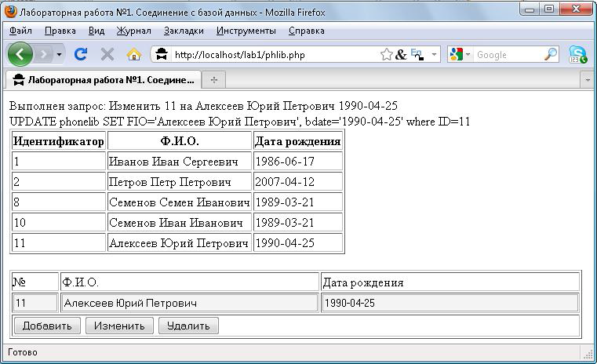Viewport: 597px width, 364px height.
Task: Click the identifier cell 10
Action: coord(59,222)
